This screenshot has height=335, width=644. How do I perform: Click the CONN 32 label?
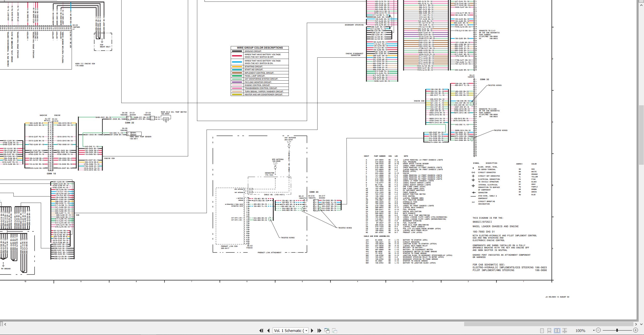[485, 79]
